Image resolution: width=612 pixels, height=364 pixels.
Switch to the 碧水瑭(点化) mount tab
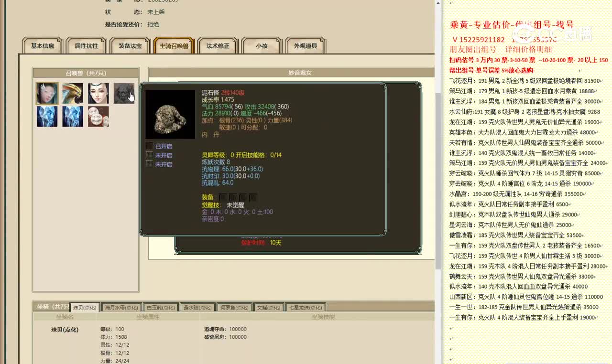197,308
